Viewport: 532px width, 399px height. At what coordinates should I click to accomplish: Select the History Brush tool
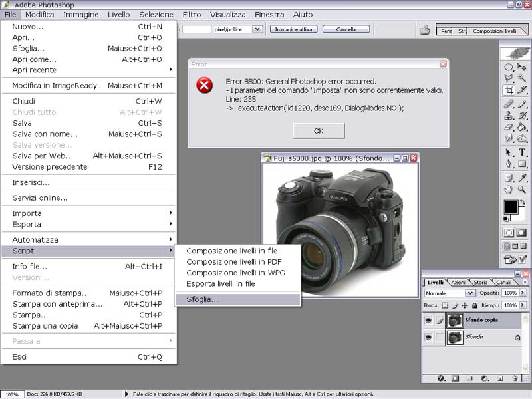pyautogui.click(x=522, y=116)
